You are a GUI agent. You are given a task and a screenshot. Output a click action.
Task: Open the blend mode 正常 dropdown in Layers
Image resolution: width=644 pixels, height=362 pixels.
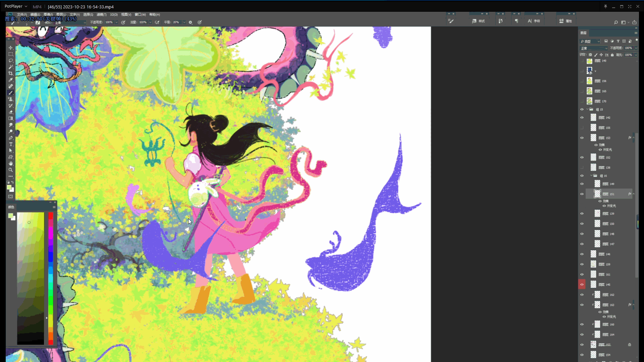point(594,48)
